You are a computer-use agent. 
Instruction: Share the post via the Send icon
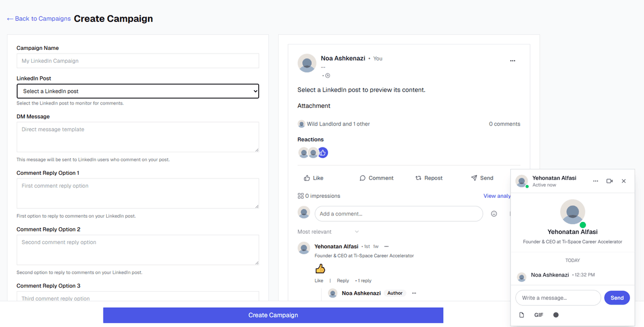click(x=482, y=177)
